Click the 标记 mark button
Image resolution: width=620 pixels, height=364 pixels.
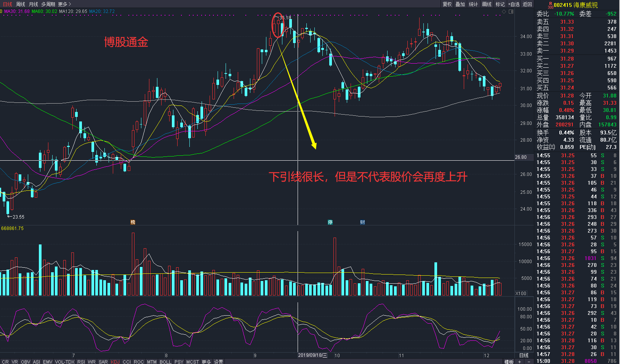[x=500, y=4]
